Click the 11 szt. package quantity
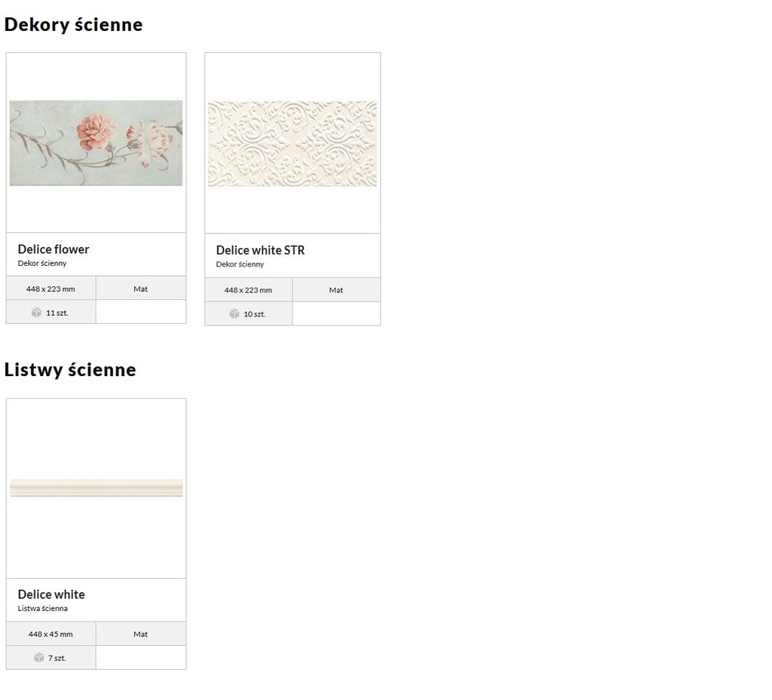This screenshot has width=772, height=700. tap(57, 313)
